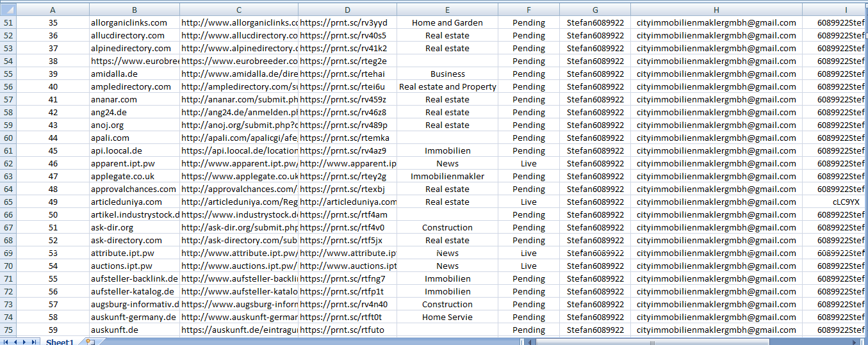Click cell containing ampledirectory.com
The image size is (868, 345).
point(135,86)
